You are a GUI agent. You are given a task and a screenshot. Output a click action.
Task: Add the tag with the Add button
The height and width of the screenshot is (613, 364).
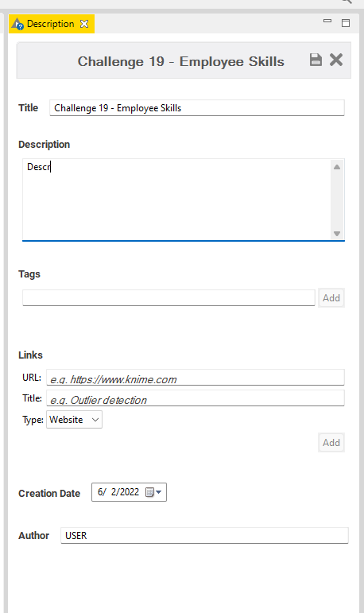331,298
